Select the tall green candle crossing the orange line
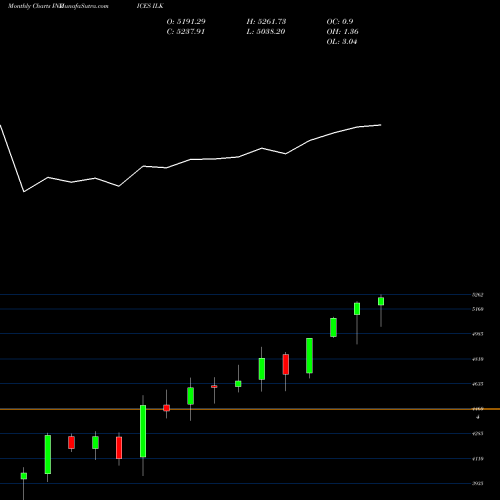The height and width of the screenshot is (500, 500). tap(143, 431)
